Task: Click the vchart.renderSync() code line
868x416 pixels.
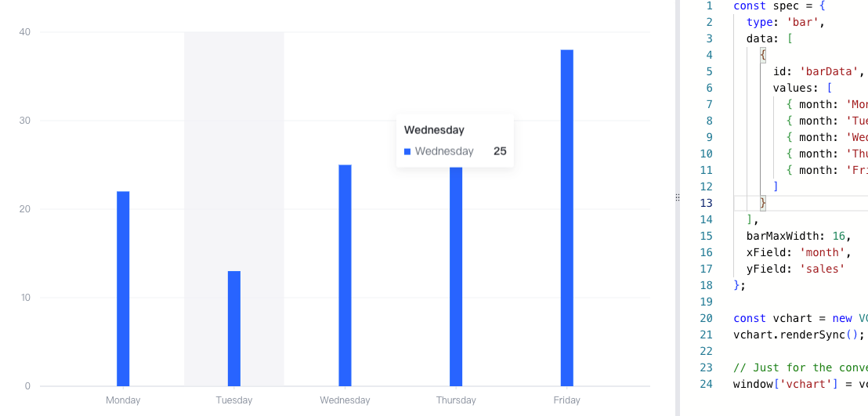Action: tap(799, 335)
